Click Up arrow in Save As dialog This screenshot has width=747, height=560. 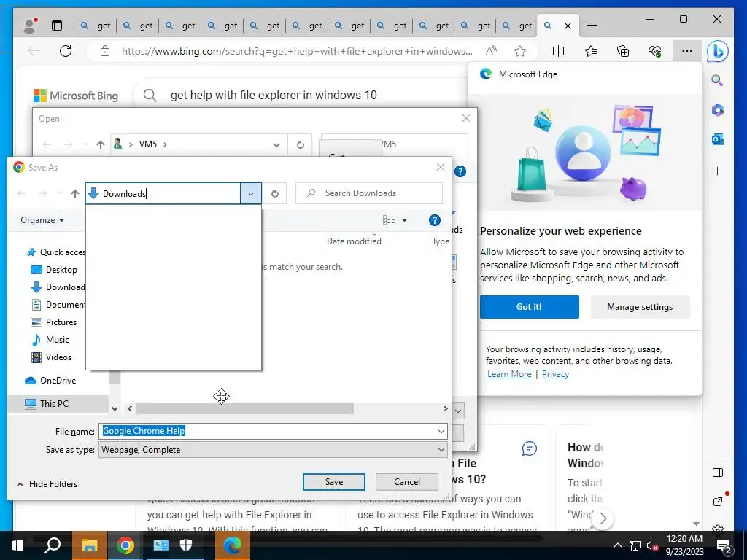[75, 194]
